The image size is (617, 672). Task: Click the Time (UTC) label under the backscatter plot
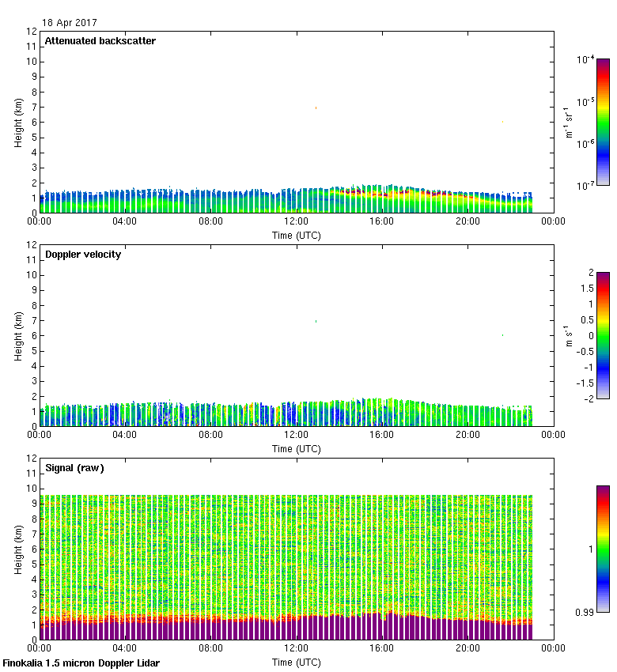(x=297, y=235)
